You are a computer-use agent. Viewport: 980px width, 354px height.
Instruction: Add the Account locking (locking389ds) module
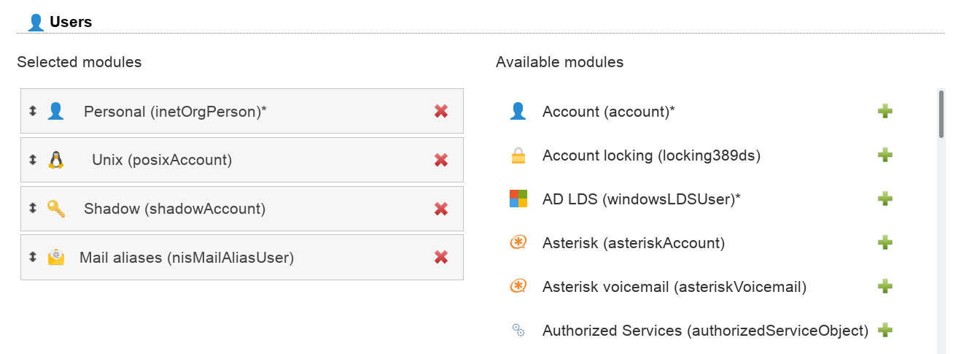coord(884,155)
